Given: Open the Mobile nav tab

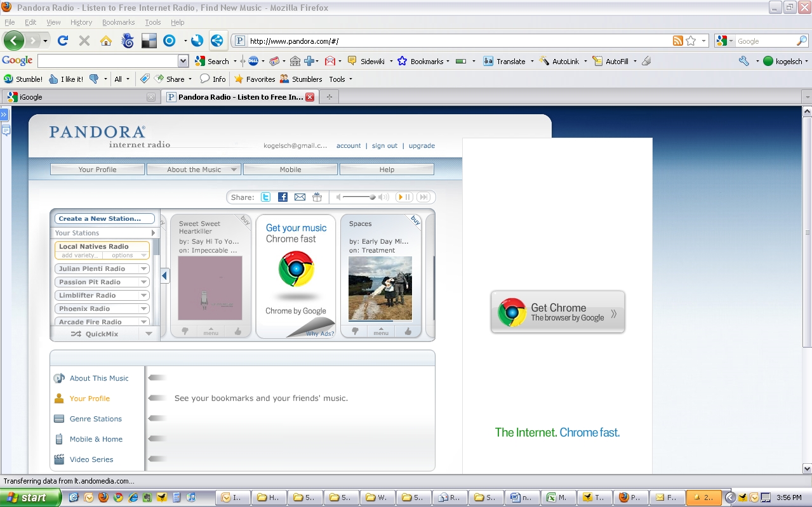Looking at the screenshot, I should 290,169.
